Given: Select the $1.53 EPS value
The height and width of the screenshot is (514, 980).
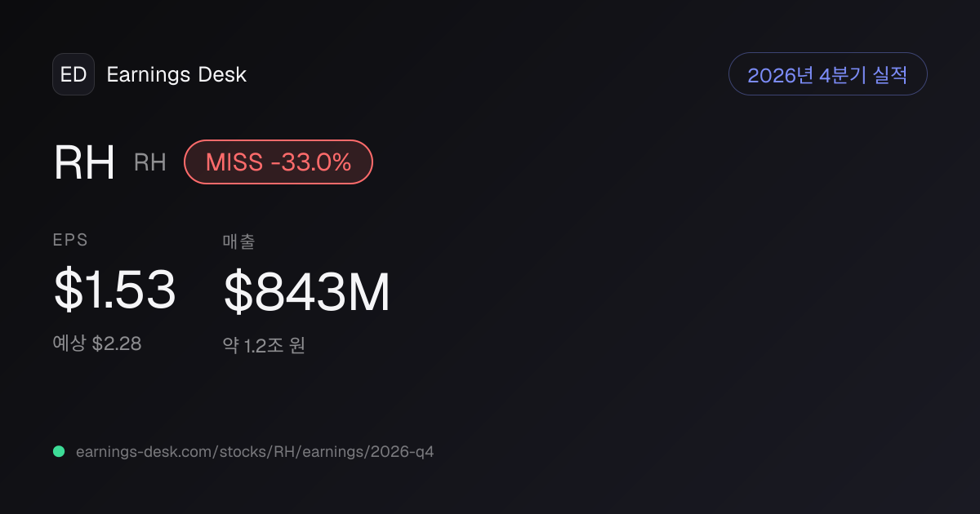Looking at the screenshot, I should [115, 290].
